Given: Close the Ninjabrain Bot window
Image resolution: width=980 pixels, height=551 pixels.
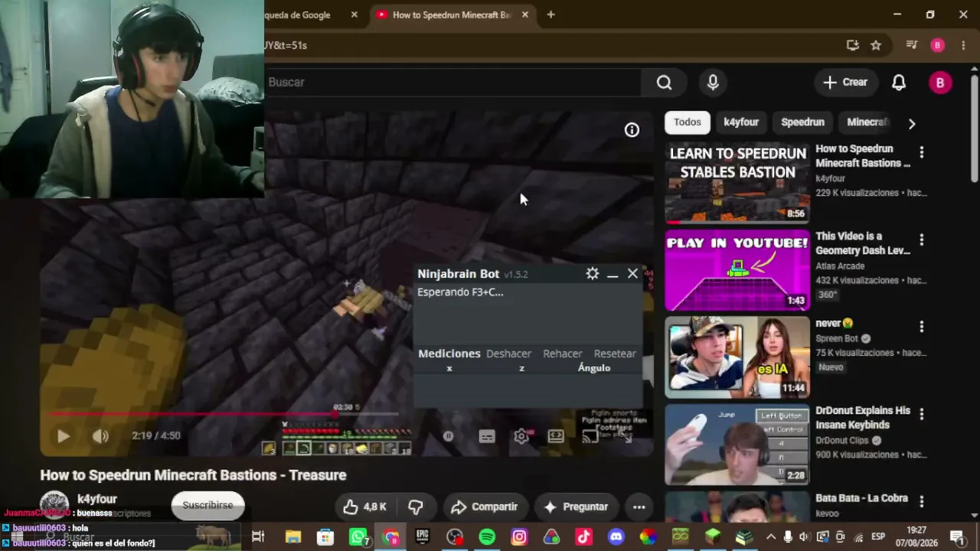Looking at the screenshot, I should point(632,273).
